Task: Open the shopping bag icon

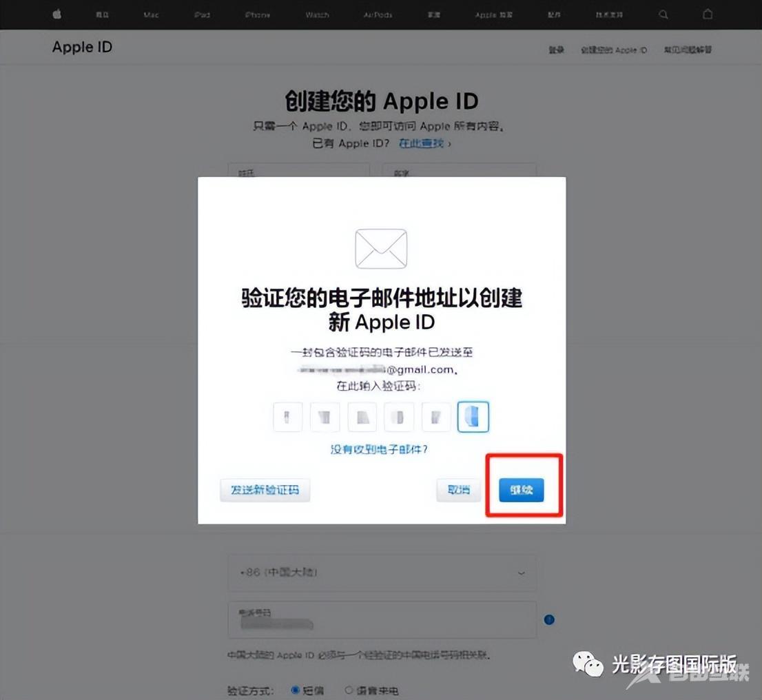Action: 707,14
